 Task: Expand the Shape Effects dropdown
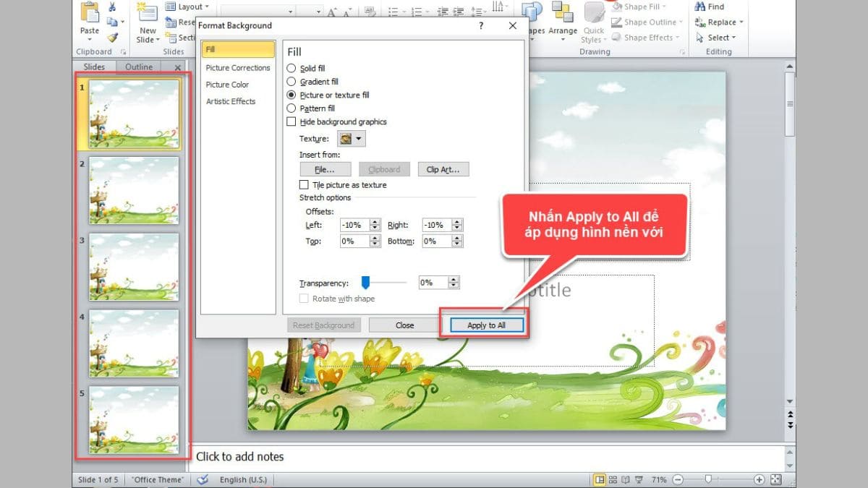click(644, 37)
